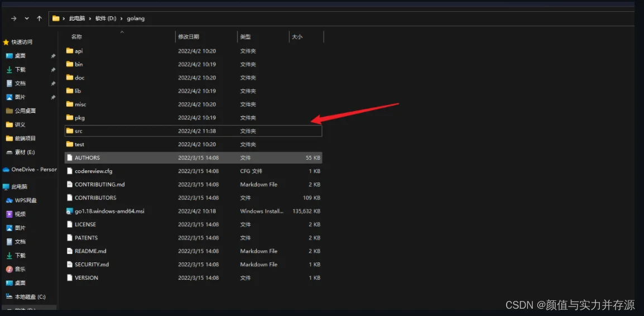Select the src folder icon

[x=69, y=131]
